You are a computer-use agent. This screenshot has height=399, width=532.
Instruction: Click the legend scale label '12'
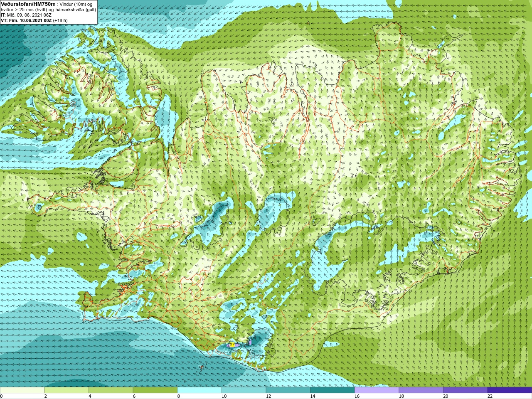tap(268, 396)
